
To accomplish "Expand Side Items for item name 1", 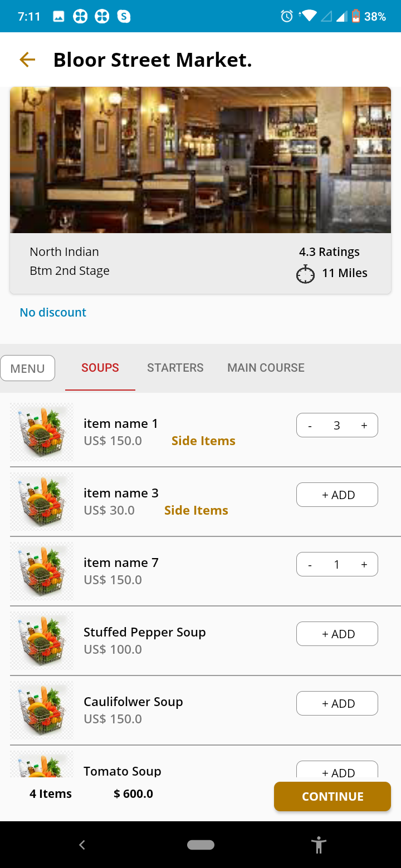I will [203, 441].
